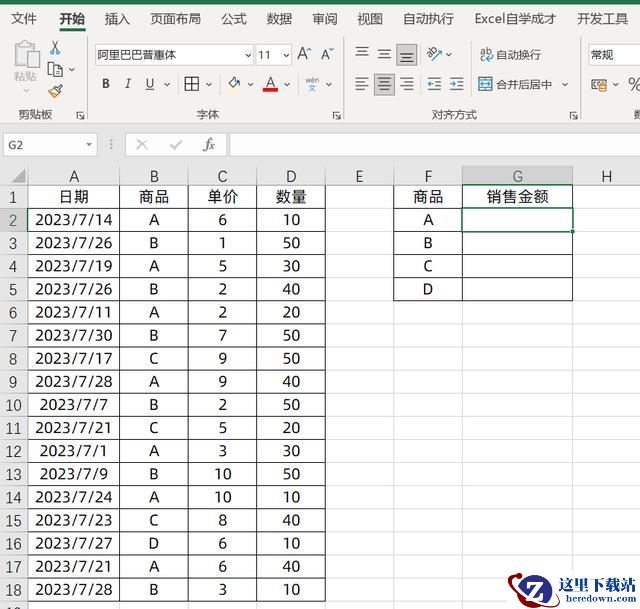640x609 pixels.
Task: Center text horizontally
Action: coord(384,84)
